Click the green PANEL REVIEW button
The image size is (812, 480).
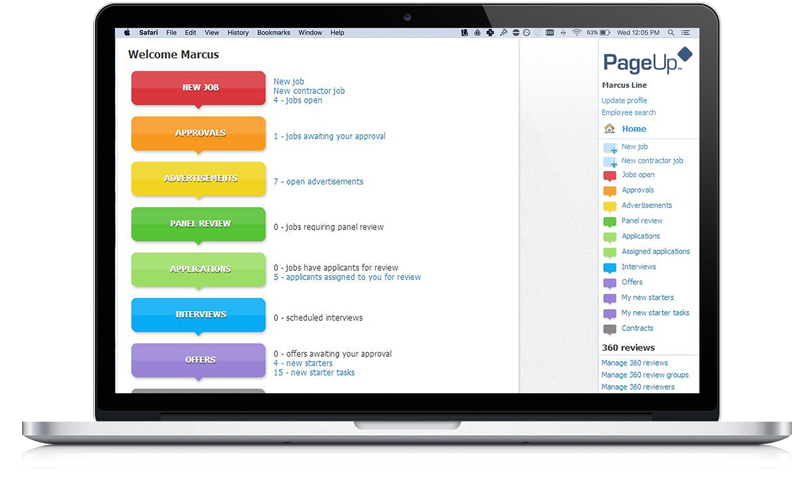tap(198, 224)
